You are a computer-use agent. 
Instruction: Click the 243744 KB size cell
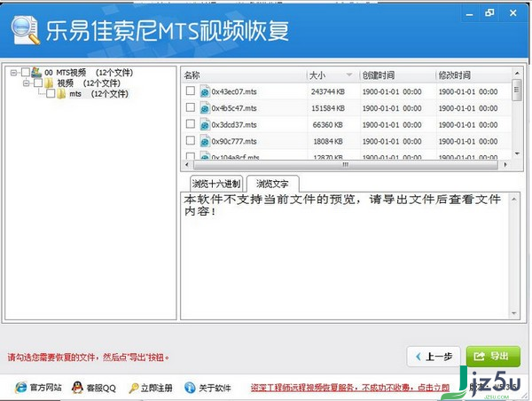[x=328, y=91]
